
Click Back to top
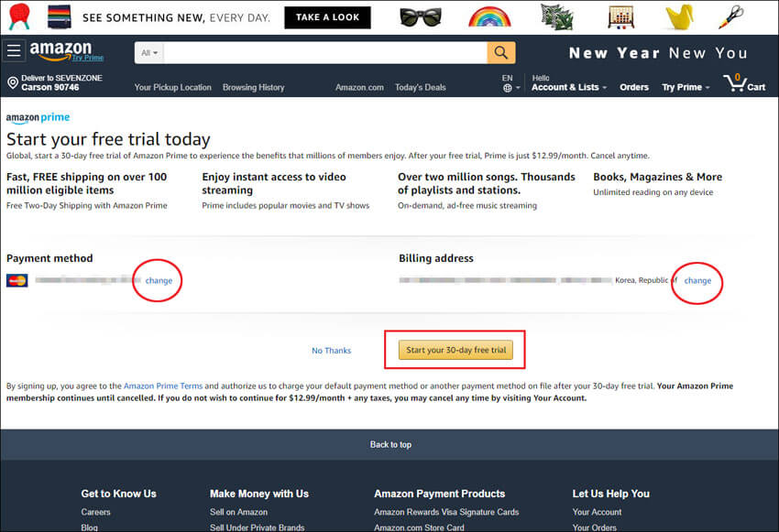(390, 445)
